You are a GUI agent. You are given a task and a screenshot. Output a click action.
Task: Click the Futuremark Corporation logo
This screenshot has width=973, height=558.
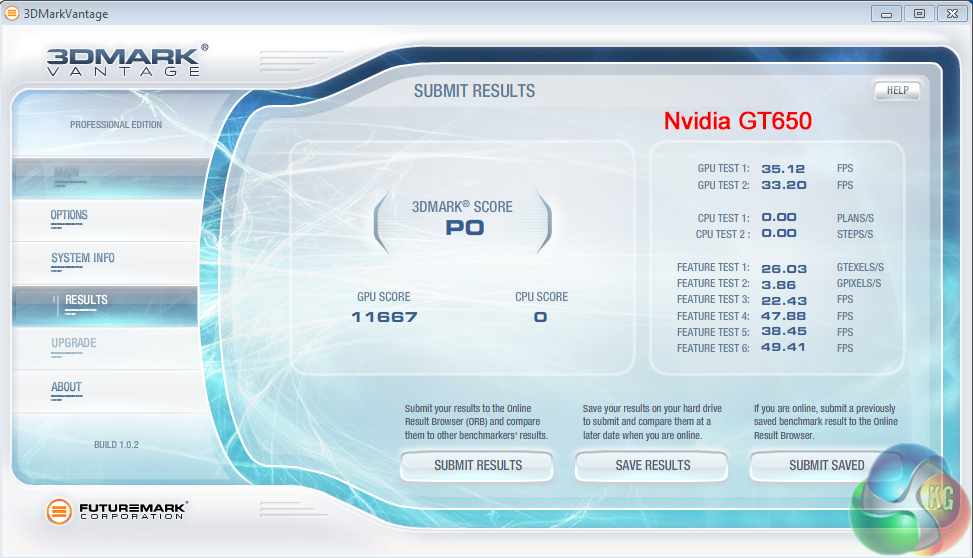(x=117, y=511)
